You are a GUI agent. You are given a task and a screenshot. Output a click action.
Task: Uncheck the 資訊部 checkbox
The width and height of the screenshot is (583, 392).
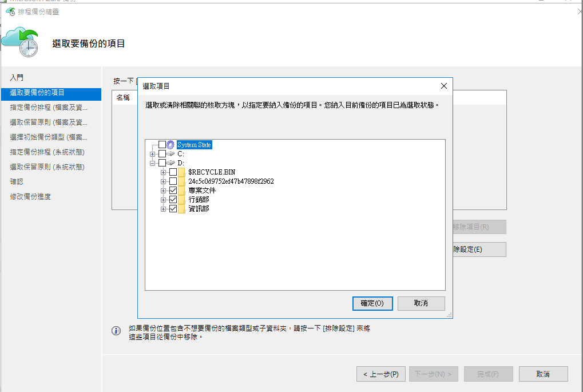[x=173, y=209]
